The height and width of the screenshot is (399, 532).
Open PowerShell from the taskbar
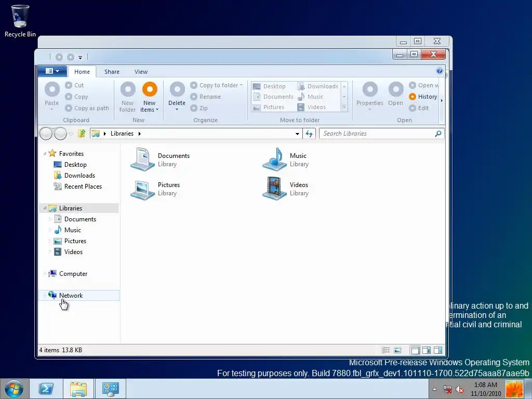(x=46, y=389)
